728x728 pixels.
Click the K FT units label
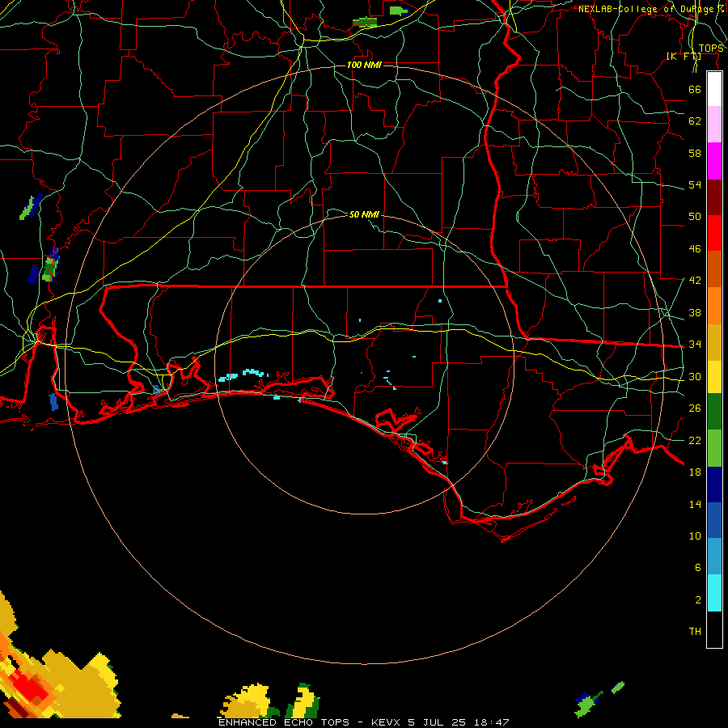pos(684,57)
